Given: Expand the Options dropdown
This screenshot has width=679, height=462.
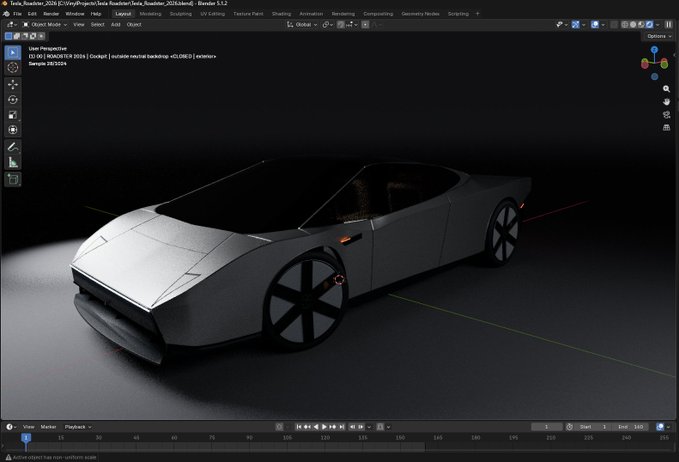Looking at the screenshot, I should pyautogui.click(x=659, y=36).
